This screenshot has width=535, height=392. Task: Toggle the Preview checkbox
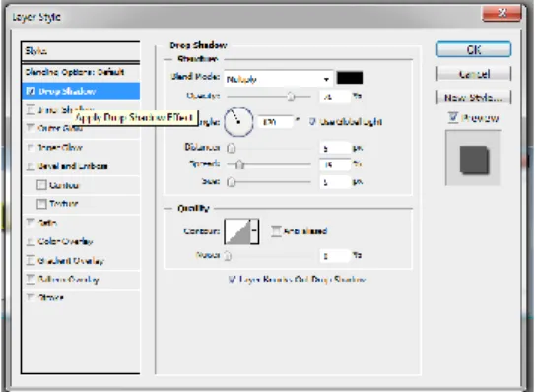(x=453, y=118)
